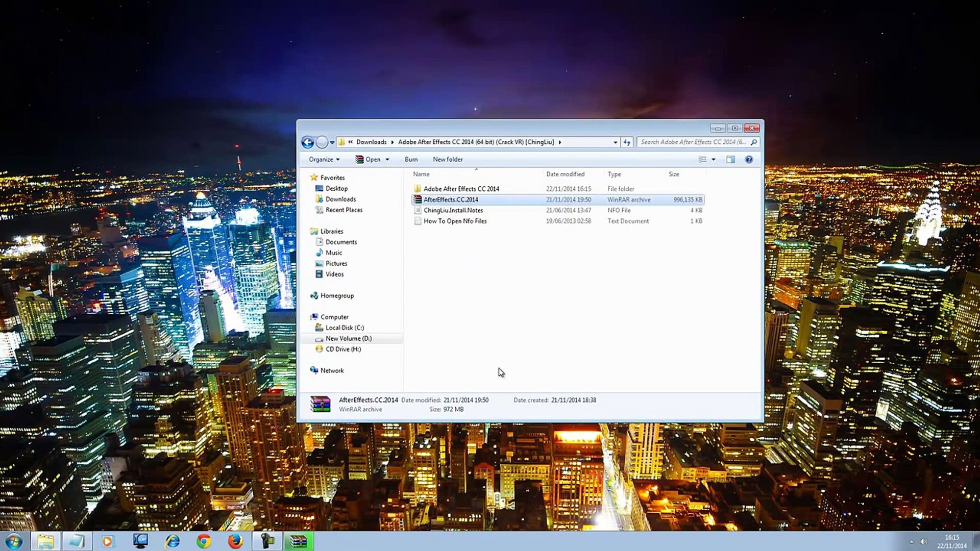The width and height of the screenshot is (980, 551).
Task: Open the dropdown arrow next to Open
Action: click(x=387, y=160)
